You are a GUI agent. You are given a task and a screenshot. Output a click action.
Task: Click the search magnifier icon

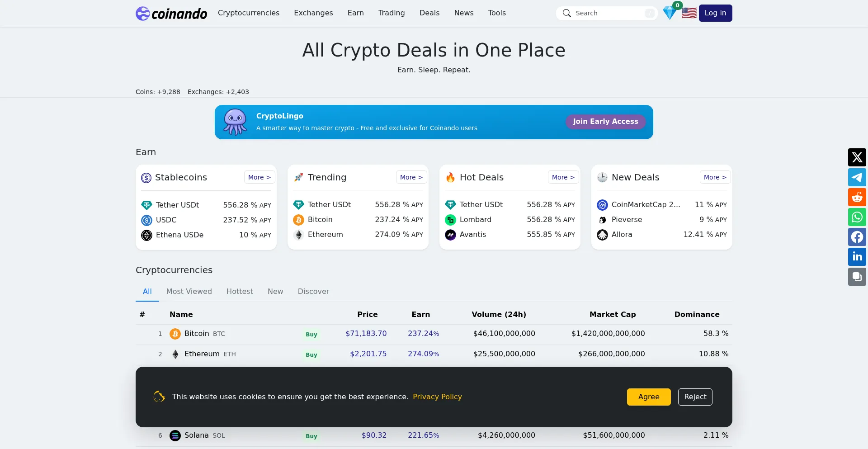point(566,13)
